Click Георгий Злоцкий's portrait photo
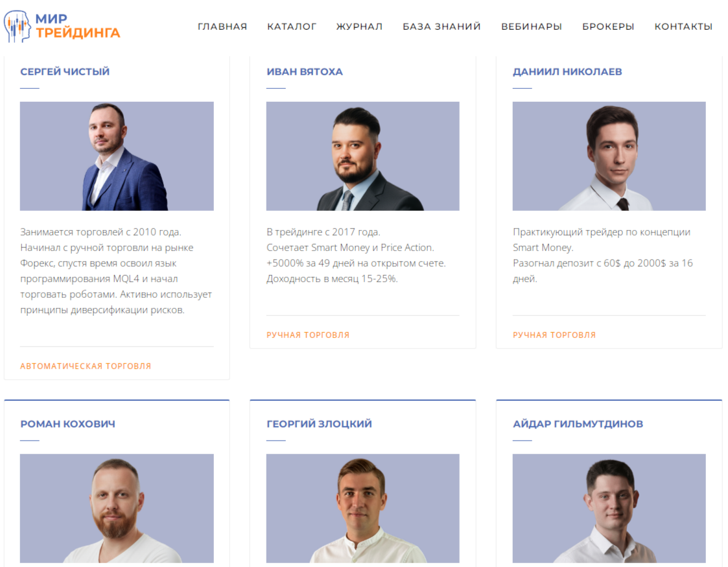The width and height of the screenshot is (728, 567). [x=362, y=509]
